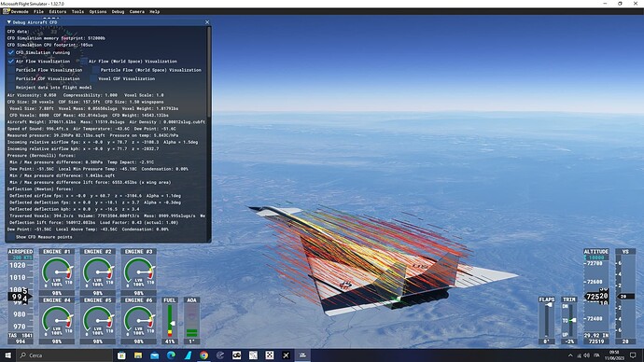Open the volume control in system tray
The image size is (644, 362).
[586, 355]
